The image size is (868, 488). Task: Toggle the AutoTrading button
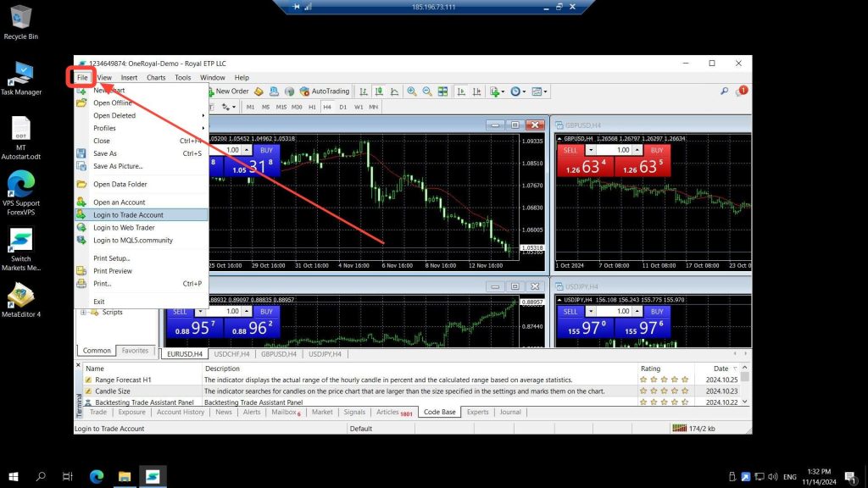pos(325,91)
